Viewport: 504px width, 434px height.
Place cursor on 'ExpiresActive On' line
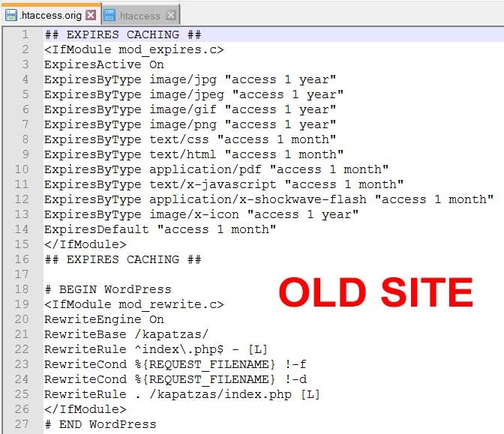click(103, 64)
